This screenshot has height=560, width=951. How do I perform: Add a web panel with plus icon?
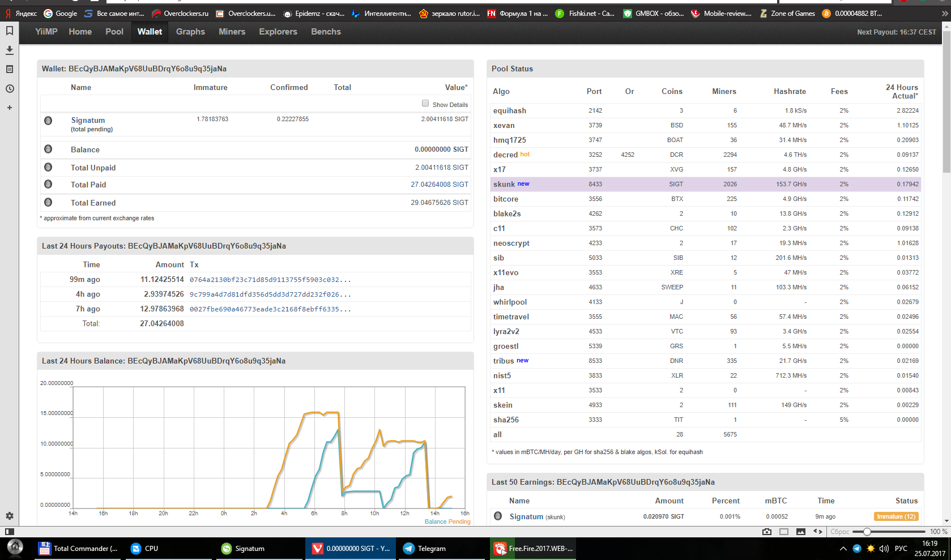[x=10, y=108]
